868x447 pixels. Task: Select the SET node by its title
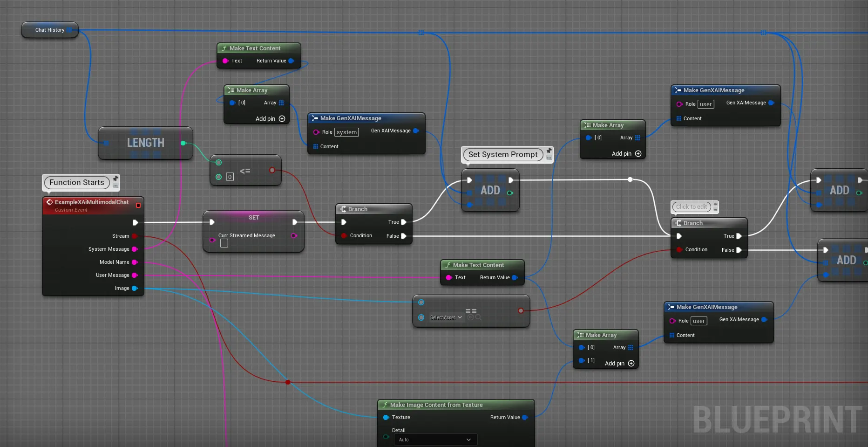(x=254, y=218)
